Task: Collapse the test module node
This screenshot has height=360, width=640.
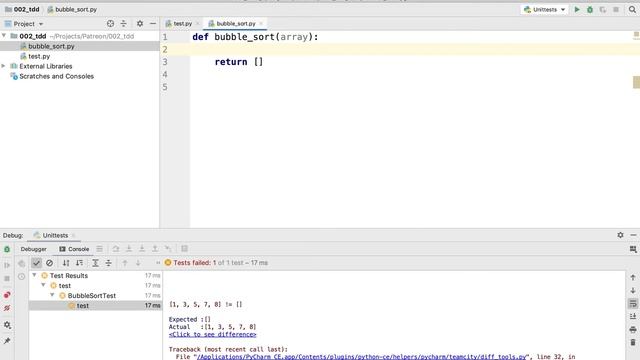Action: [43, 285]
